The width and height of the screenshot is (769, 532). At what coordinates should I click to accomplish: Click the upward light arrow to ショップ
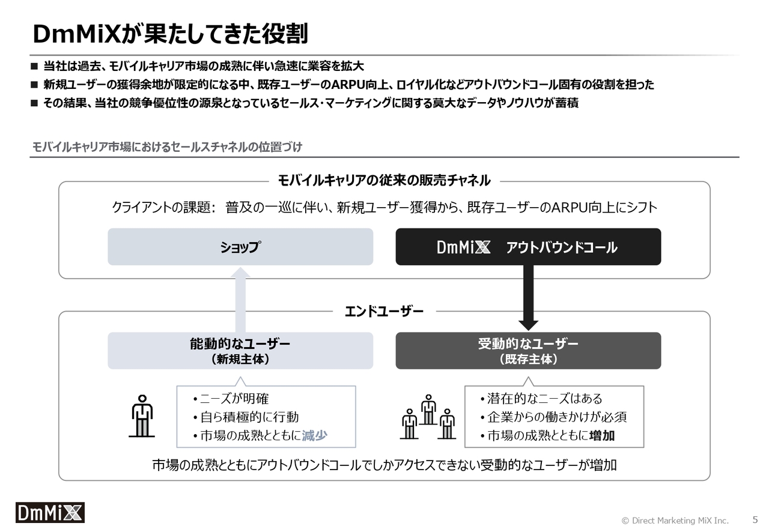point(240,300)
